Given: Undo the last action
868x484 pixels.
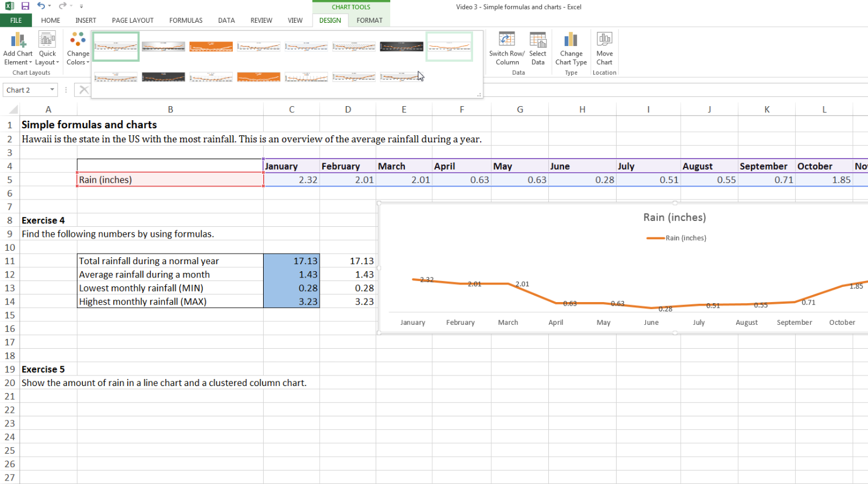Looking at the screenshot, I should (x=41, y=6).
